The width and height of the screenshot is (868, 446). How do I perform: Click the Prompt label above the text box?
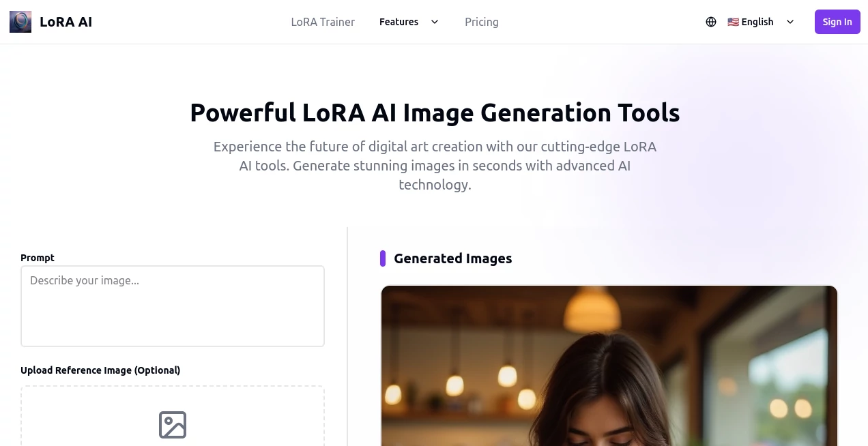[38, 257]
